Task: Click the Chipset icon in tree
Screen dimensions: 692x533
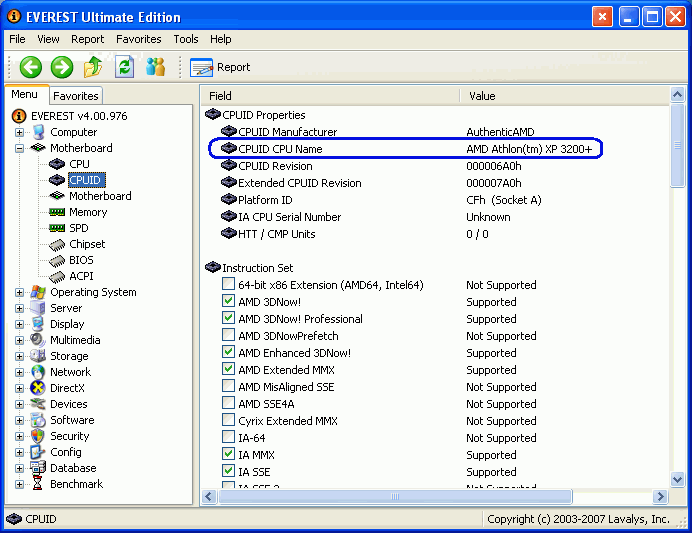Action: pos(57,244)
